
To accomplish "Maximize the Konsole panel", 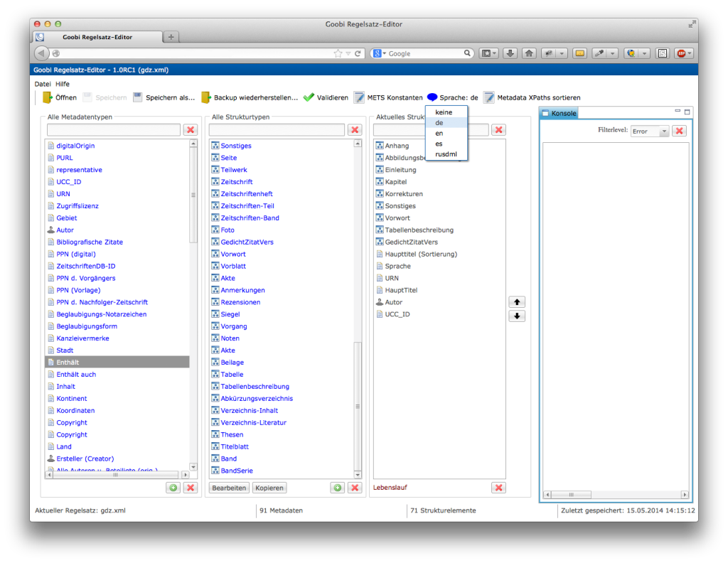I will point(687,112).
